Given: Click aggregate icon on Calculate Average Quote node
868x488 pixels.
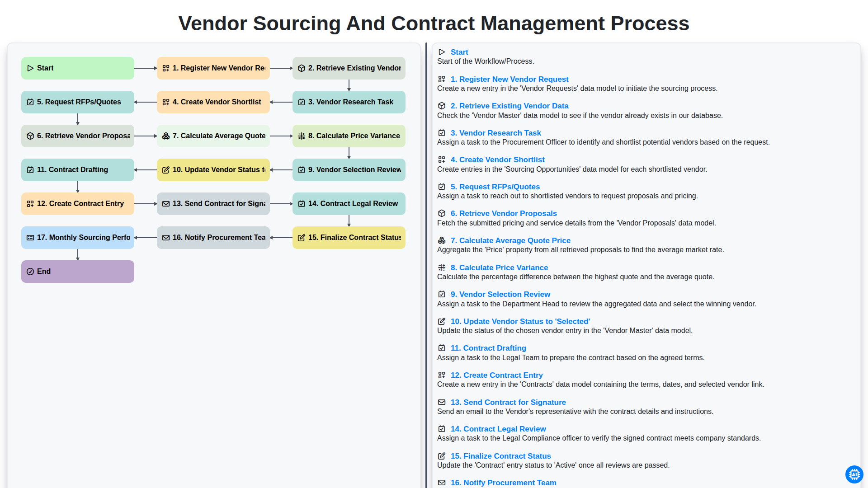Looking at the screenshot, I should click(166, 136).
